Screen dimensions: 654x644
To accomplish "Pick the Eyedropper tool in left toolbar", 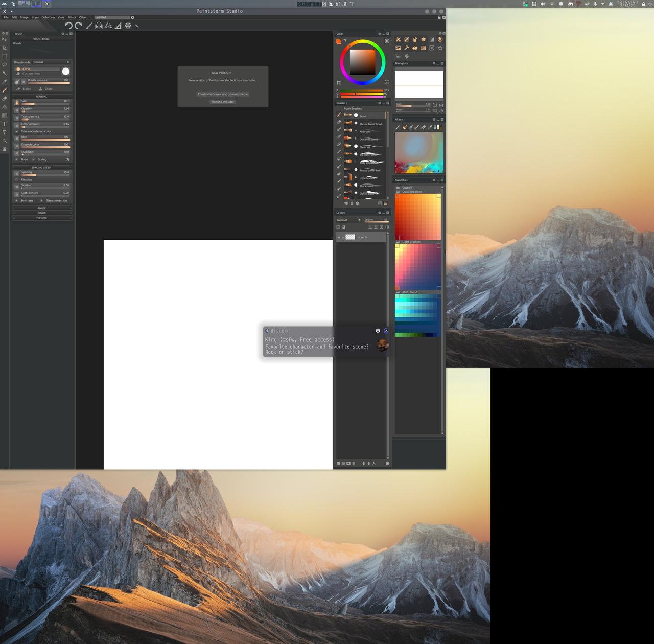I will point(5,81).
